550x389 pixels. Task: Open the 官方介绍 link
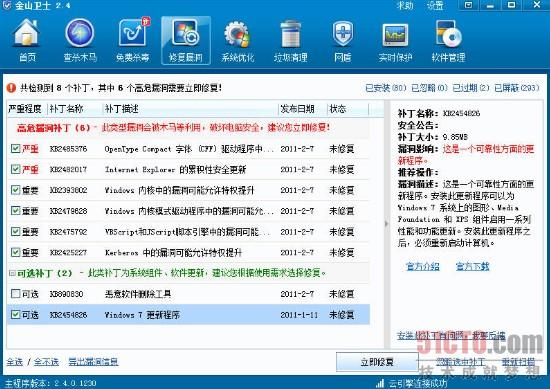(x=422, y=267)
